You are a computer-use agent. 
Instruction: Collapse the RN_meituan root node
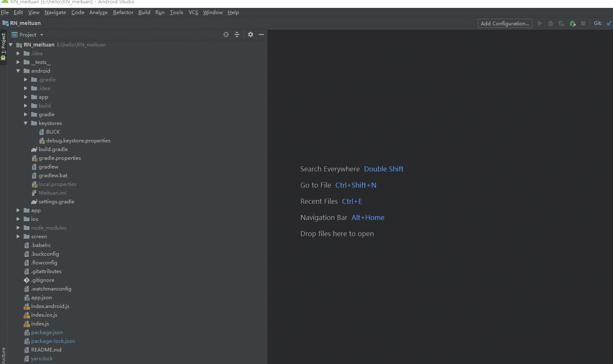coord(11,45)
